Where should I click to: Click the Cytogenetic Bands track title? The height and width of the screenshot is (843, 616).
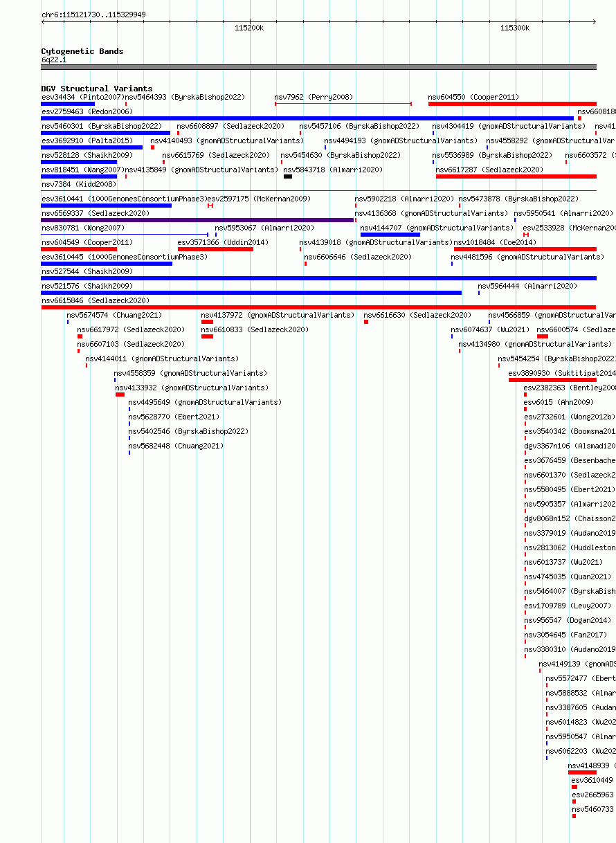(82, 51)
